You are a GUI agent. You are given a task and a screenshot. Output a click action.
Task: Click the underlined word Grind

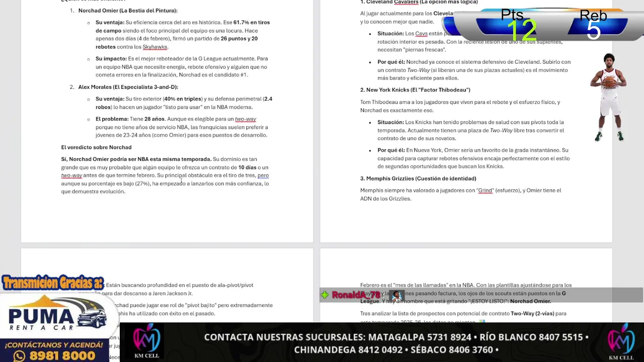[485, 191]
